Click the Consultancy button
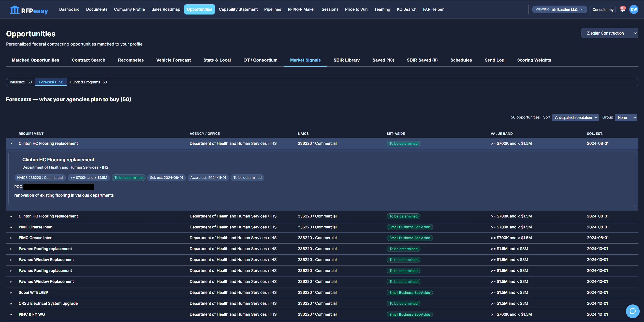This screenshot has height=322, width=644. [603, 9]
